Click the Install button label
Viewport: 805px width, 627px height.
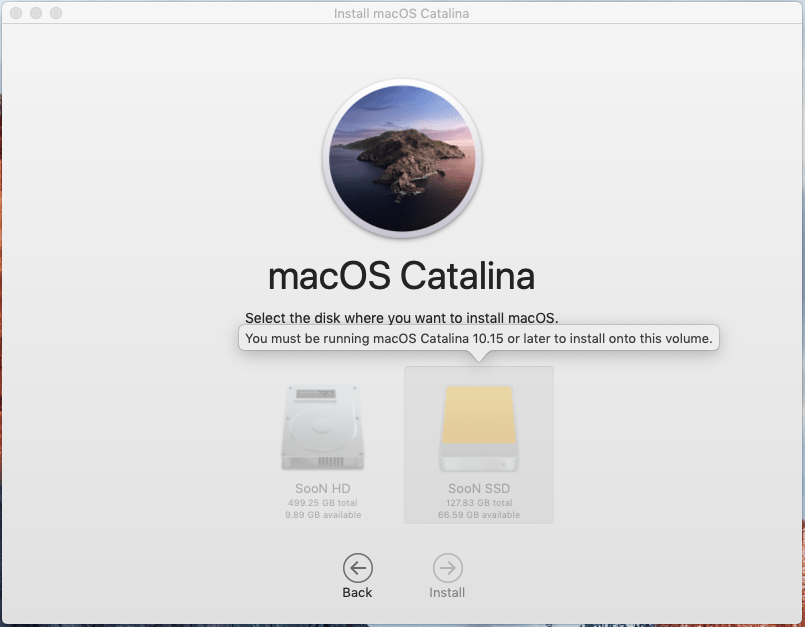tap(447, 592)
